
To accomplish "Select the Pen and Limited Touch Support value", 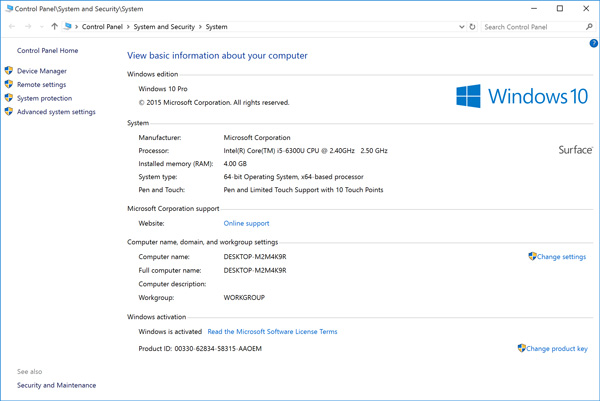I will click(x=303, y=190).
